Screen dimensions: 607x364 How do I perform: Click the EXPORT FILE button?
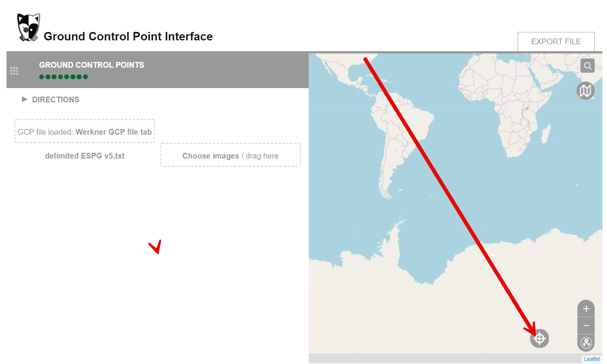tap(556, 41)
